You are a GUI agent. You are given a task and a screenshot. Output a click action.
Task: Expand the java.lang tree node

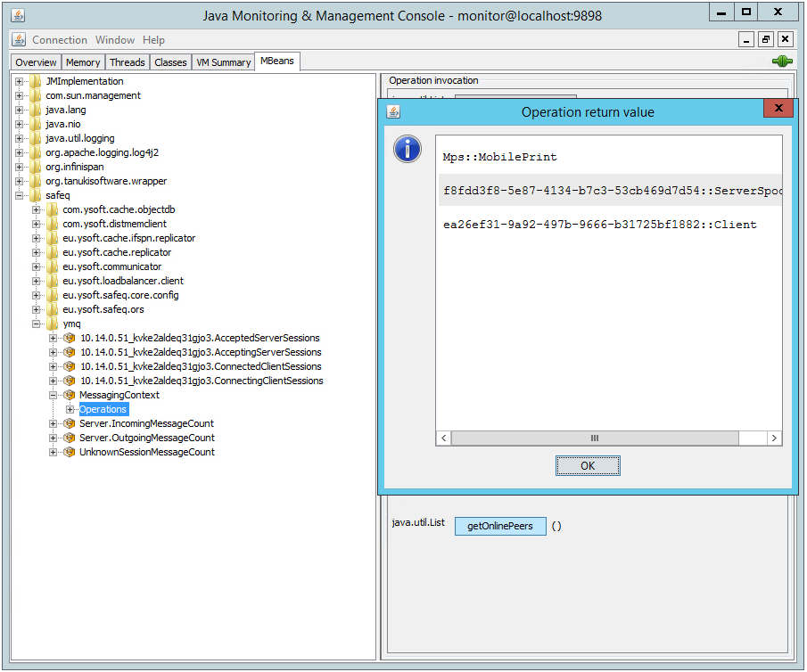(20, 110)
